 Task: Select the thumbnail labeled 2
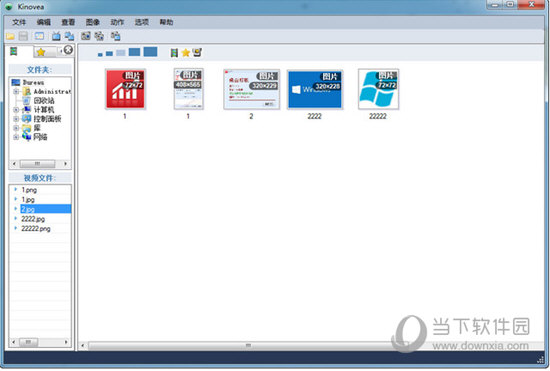point(251,89)
